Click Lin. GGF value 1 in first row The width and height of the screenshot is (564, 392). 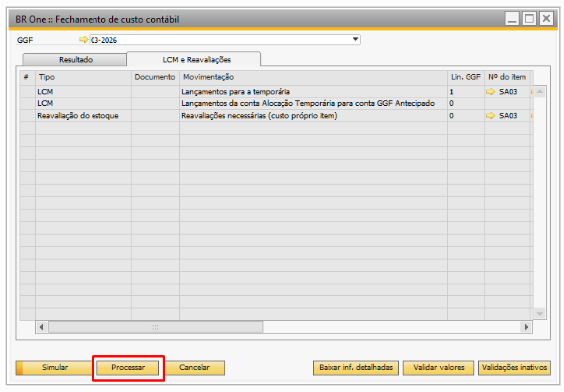466,92
